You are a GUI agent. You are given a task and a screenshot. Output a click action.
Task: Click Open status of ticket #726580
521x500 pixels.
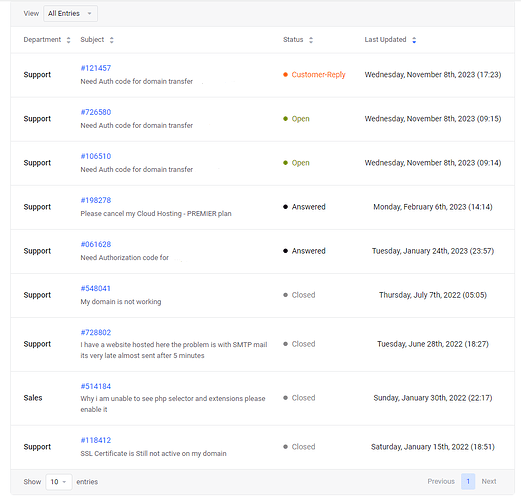coord(301,119)
